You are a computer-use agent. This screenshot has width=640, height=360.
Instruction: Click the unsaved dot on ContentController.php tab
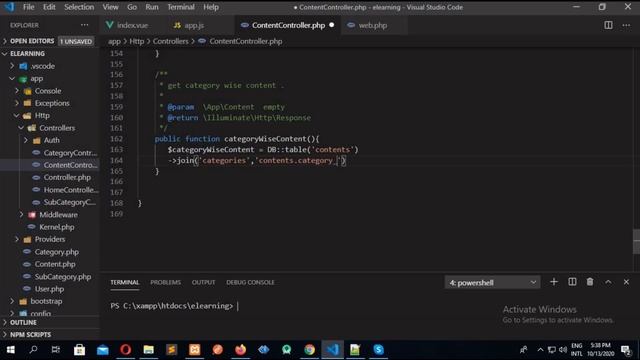click(331, 25)
